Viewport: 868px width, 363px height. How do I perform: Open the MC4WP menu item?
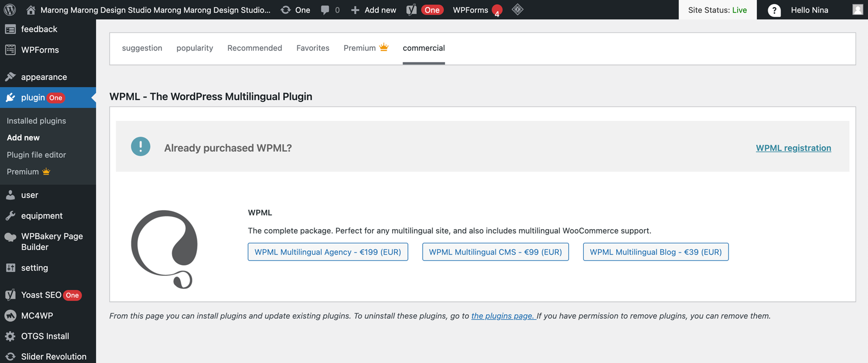[x=37, y=315]
